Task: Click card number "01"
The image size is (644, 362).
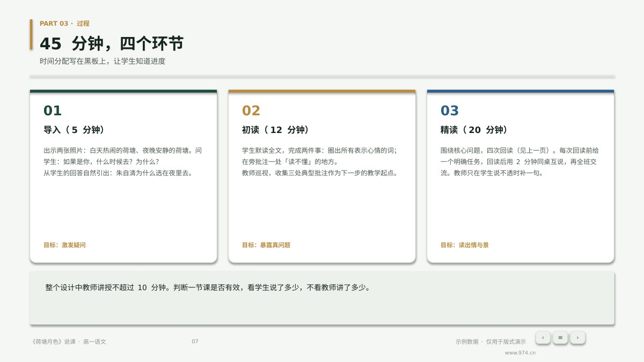Action: tap(53, 110)
